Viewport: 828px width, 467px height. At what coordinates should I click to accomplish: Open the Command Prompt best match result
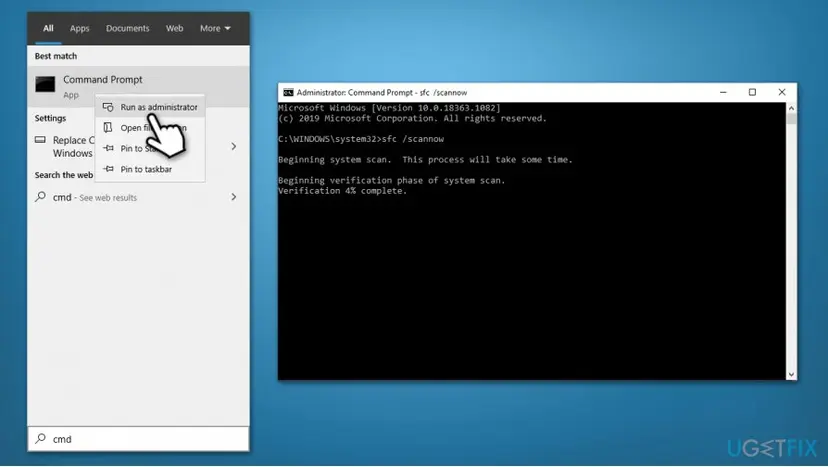pyautogui.click(x=138, y=86)
